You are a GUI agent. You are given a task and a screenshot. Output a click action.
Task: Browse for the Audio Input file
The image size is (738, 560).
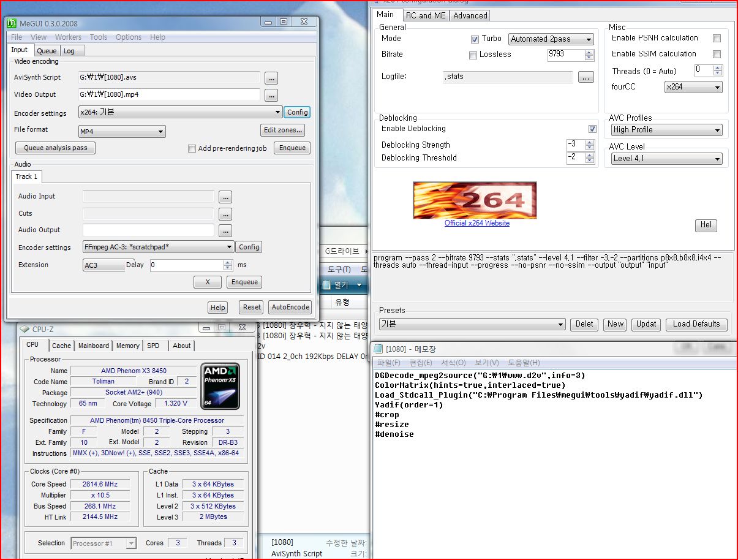(x=225, y=197)
